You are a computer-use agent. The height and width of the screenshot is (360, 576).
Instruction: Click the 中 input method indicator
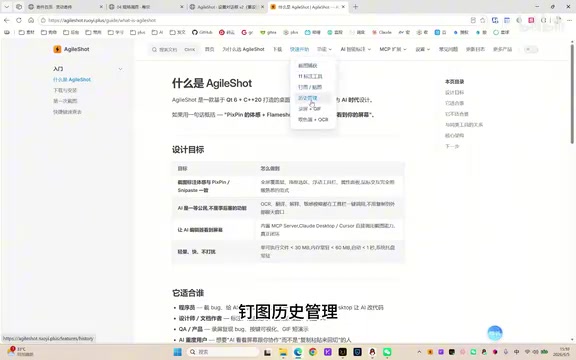pos(516,352)
